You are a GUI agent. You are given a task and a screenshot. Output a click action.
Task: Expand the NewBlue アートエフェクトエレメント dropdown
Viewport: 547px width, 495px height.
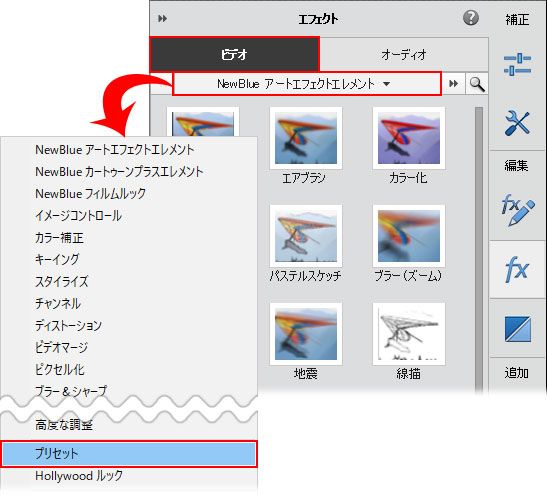click(x=307, y=84)
